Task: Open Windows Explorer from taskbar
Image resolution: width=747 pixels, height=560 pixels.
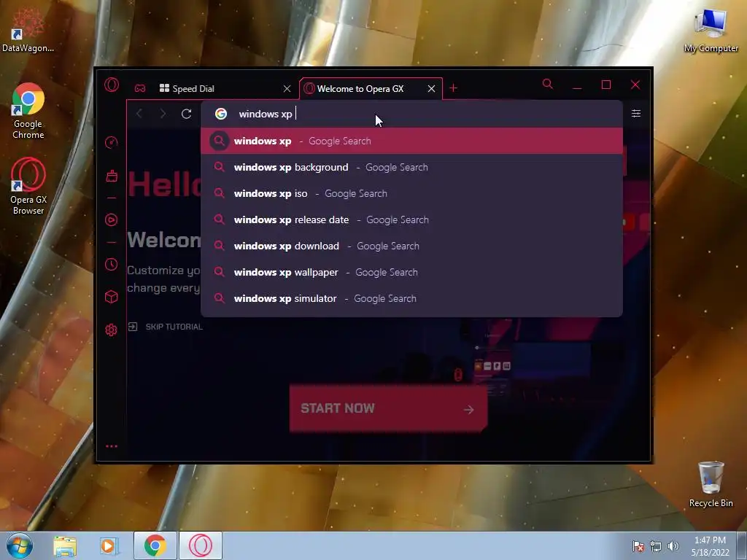Action: 65,545
